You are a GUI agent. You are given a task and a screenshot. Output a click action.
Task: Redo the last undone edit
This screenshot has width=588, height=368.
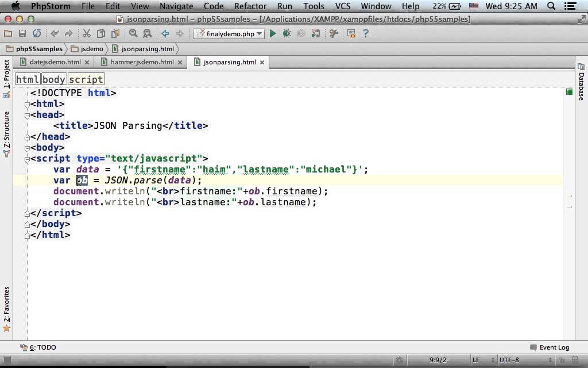69,34
